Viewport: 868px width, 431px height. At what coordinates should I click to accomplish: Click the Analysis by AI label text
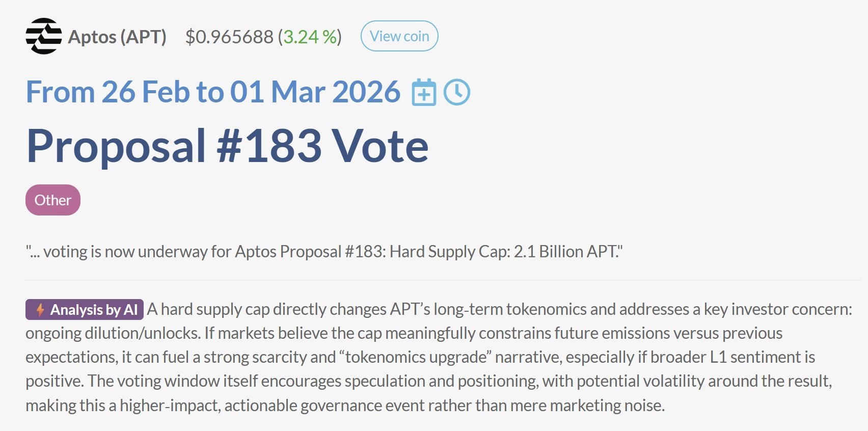click(x=94, y=310)
